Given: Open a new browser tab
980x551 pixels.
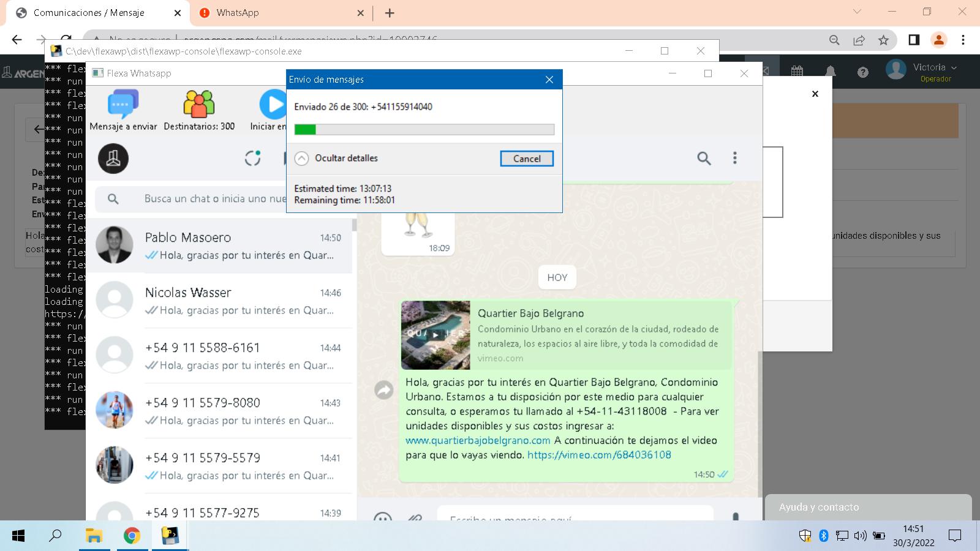Looking at the screenshot, I should (x=390, y=13).
